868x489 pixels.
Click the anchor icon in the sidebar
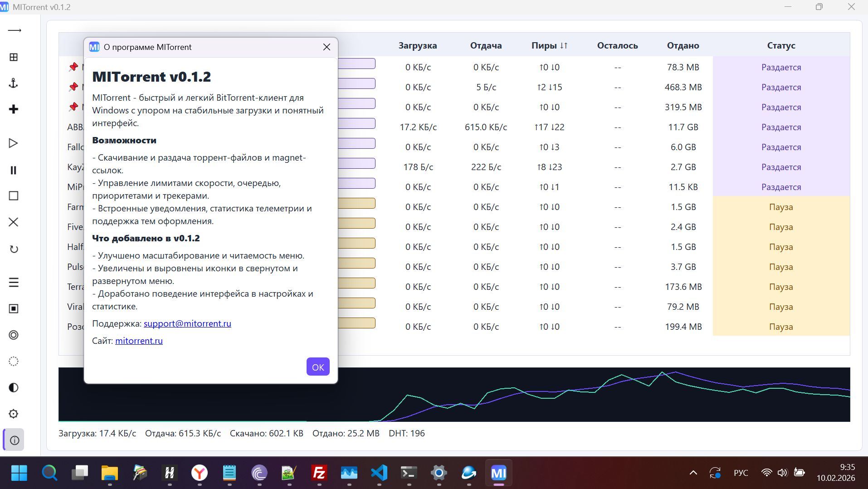coord(14,83)
